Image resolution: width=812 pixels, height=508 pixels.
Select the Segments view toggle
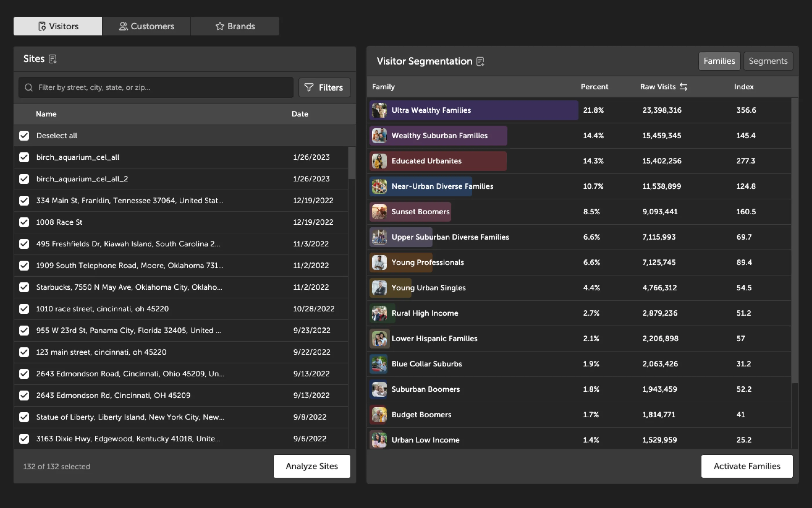point(768,61)
